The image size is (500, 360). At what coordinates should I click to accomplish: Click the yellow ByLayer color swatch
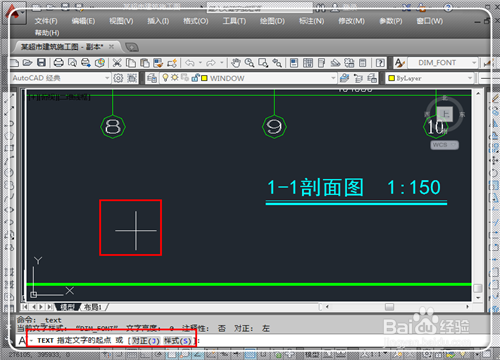[x=392, y=78]
